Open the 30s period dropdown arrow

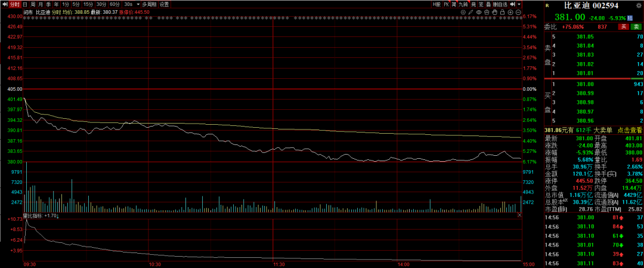[x=138, y=4]
